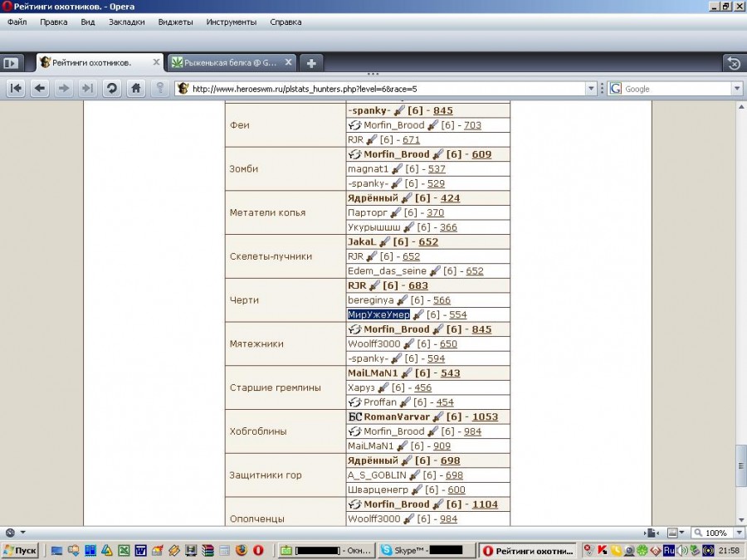Open the Закладки menu
Screen dimensions: 747x560
coord(126,22)
